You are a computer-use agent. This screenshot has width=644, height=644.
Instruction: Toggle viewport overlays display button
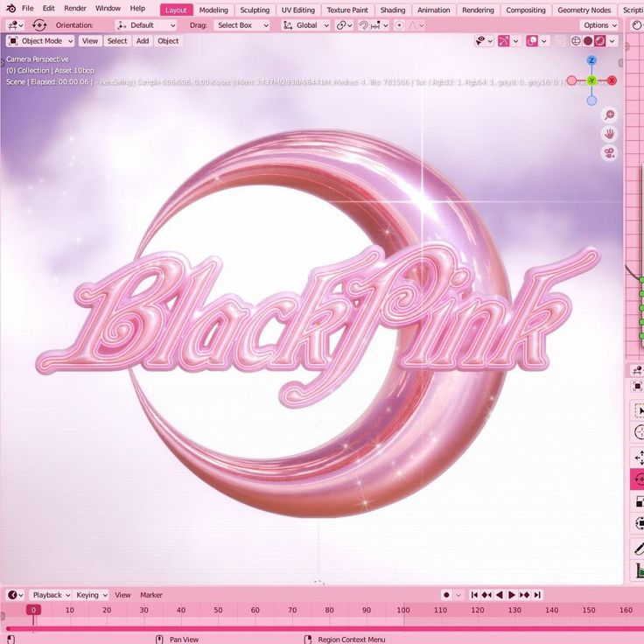click(531, 41)
